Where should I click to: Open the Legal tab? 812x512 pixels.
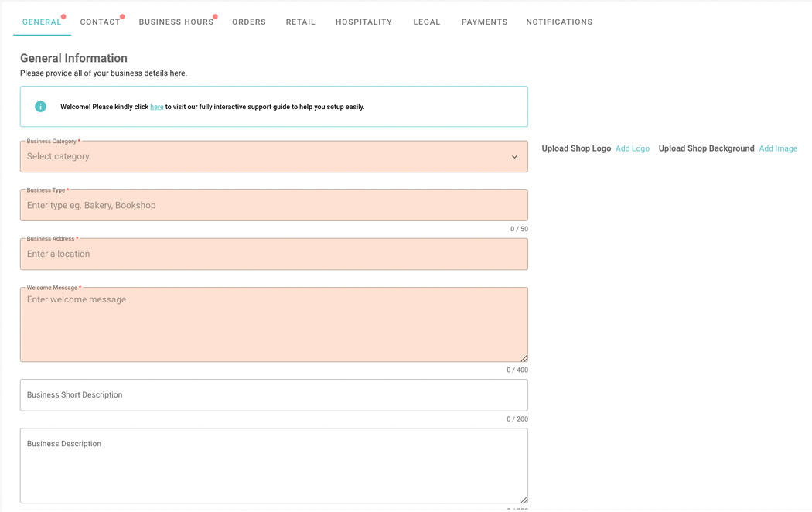pyautogui.click(x=427, y=22)
